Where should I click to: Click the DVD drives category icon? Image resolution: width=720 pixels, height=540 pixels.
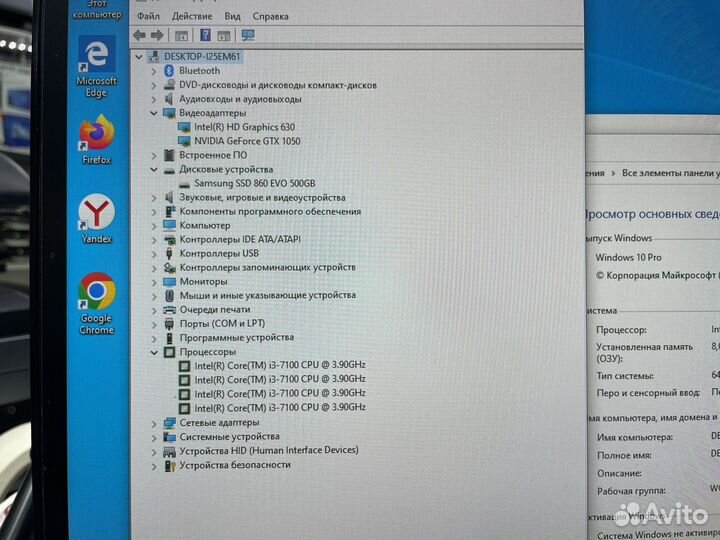tap(169, 85)
